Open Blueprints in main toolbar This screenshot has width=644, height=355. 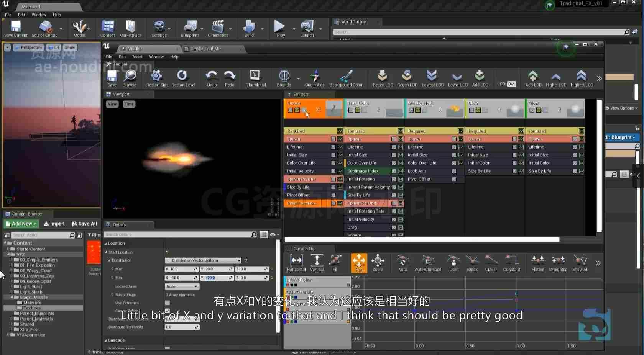(190, 29)
